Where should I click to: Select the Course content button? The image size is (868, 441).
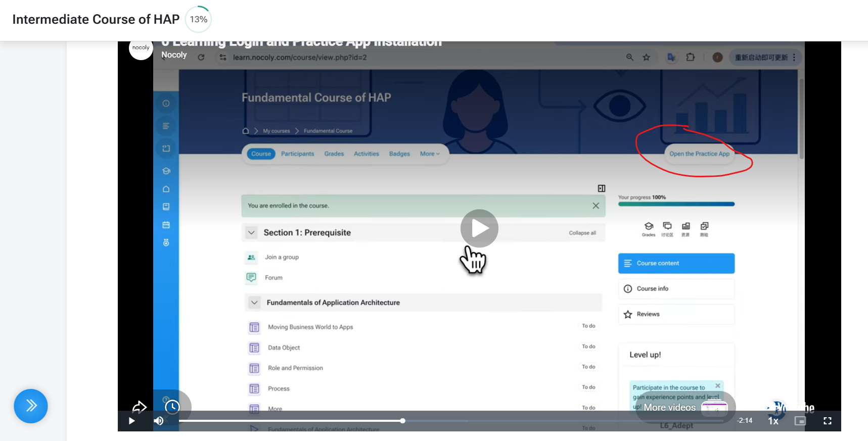(x=676, y=263)
